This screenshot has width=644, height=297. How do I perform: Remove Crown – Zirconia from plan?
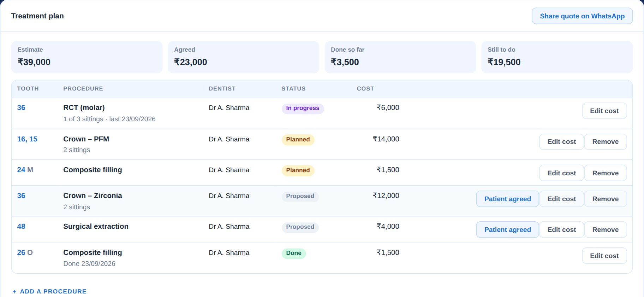coord(605,199)
